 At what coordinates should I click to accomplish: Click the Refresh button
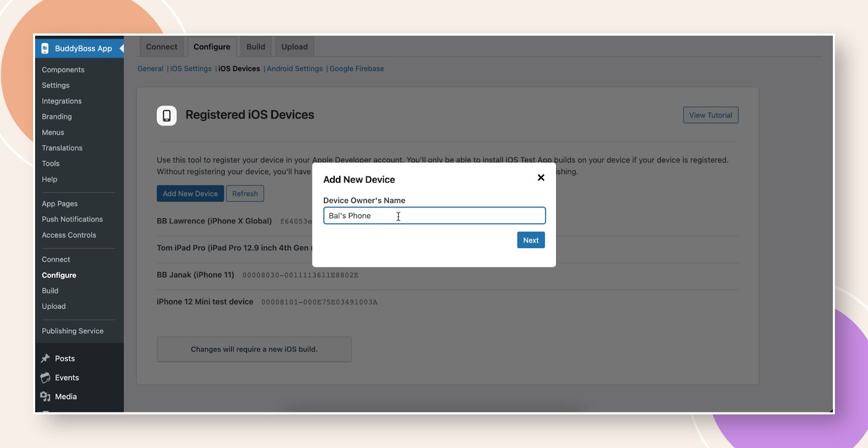click(245, 193)
